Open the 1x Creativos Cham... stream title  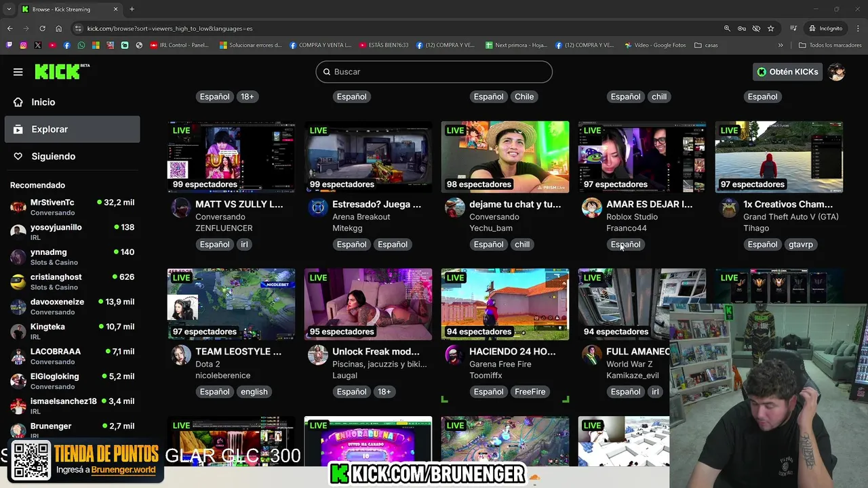pyautogui.click(x=788, y=204)
